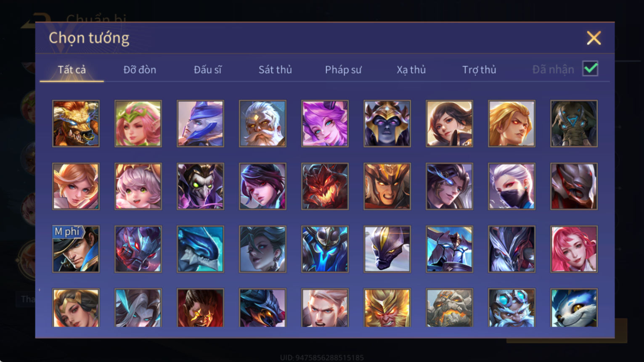
Task: Pick the pink-haired girl in third row
Action: coord(574,249)
